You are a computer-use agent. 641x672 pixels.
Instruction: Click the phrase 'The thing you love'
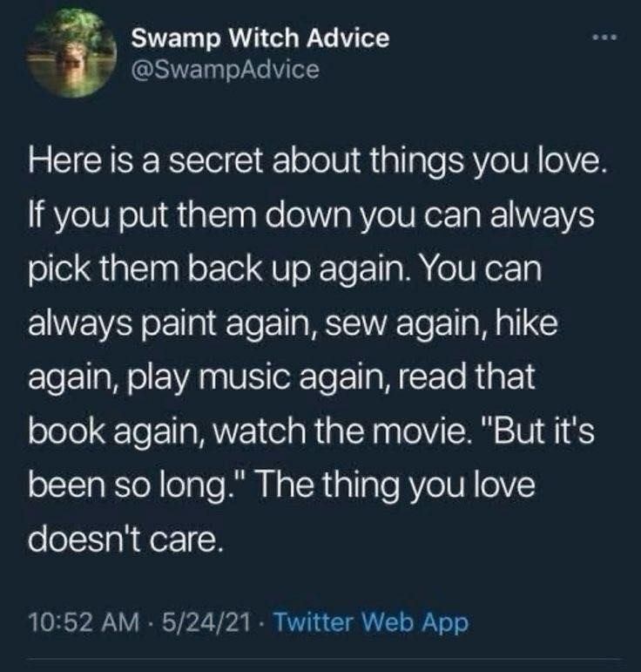395,485
